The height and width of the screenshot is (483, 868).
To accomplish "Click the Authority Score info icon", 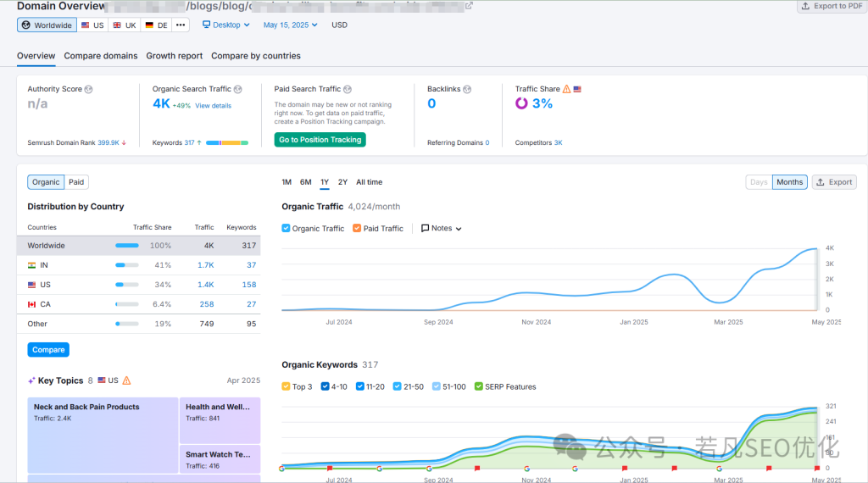I will (x=89, y=89).
